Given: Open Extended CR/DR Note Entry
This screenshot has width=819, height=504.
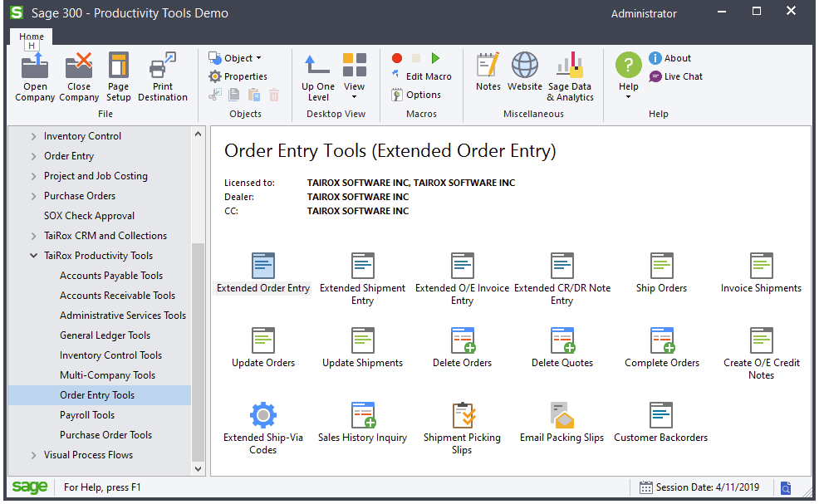Looking at the screenshot, I should (x=562, y=266).
